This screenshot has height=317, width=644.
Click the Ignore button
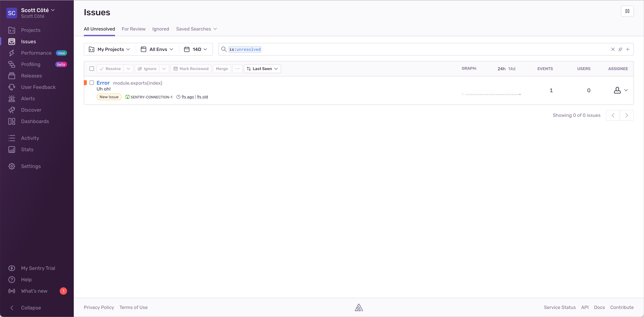point(147,69)
